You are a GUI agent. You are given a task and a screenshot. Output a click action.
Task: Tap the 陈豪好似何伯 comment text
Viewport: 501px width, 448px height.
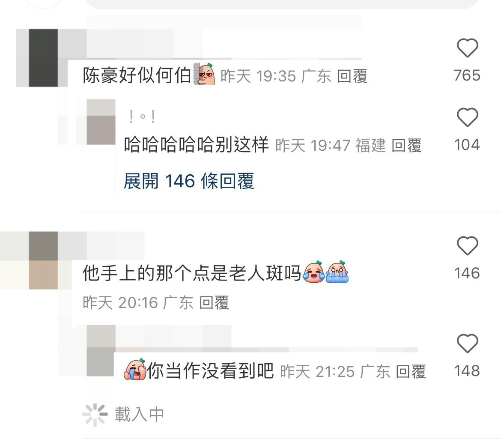click(x=137, y=76)
